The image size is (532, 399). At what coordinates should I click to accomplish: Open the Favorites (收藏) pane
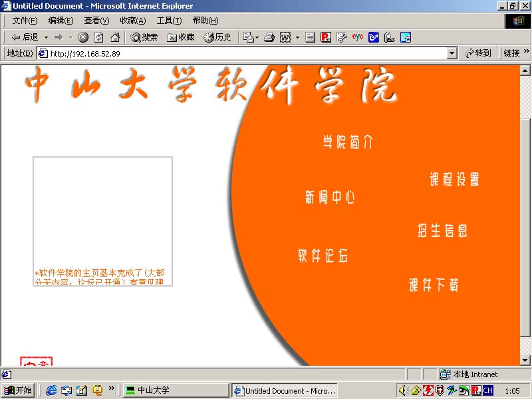point(181,37)
